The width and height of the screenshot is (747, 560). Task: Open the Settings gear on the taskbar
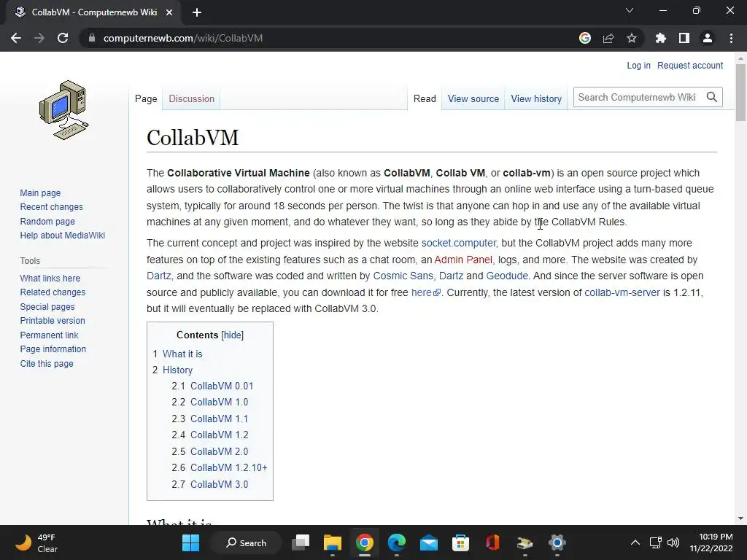[557, 542]
